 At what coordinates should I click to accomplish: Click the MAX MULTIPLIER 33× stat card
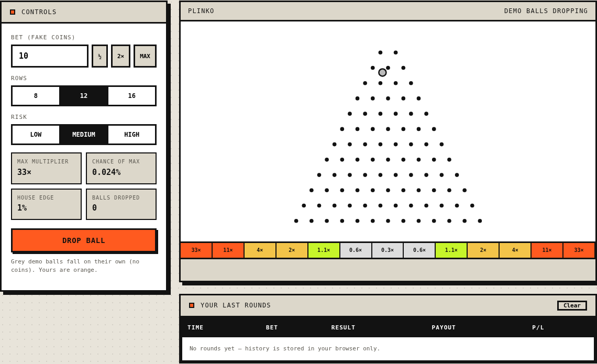pyautogui.click(x=47, y=168)
